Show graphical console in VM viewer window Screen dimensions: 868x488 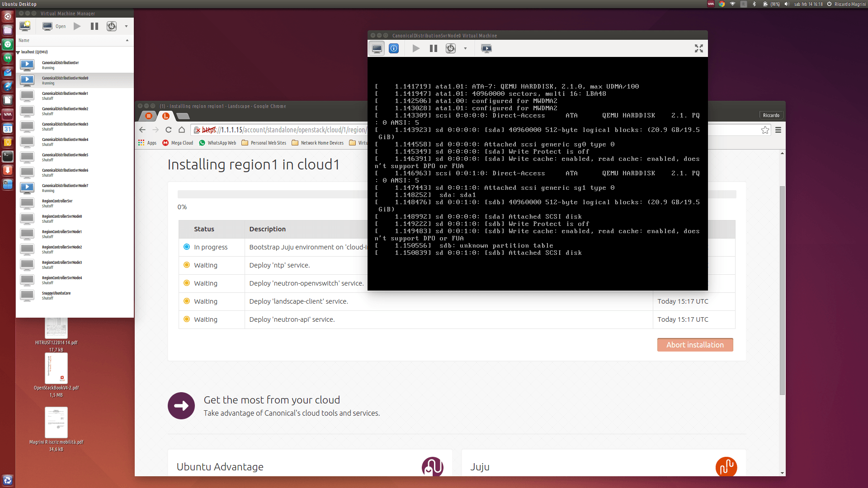coord(377,48)
